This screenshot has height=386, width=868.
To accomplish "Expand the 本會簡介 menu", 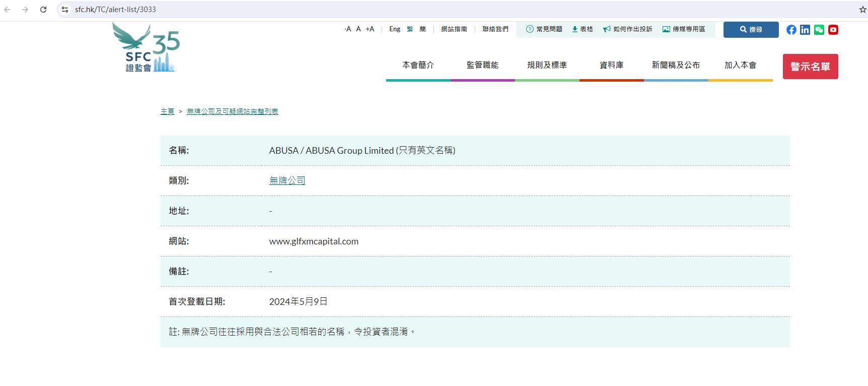I will pos(418,65).
